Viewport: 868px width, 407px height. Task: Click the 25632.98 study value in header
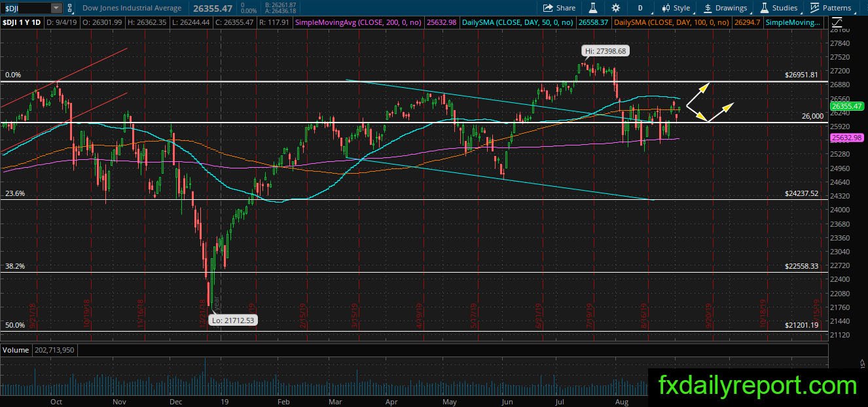pos(441,22)
